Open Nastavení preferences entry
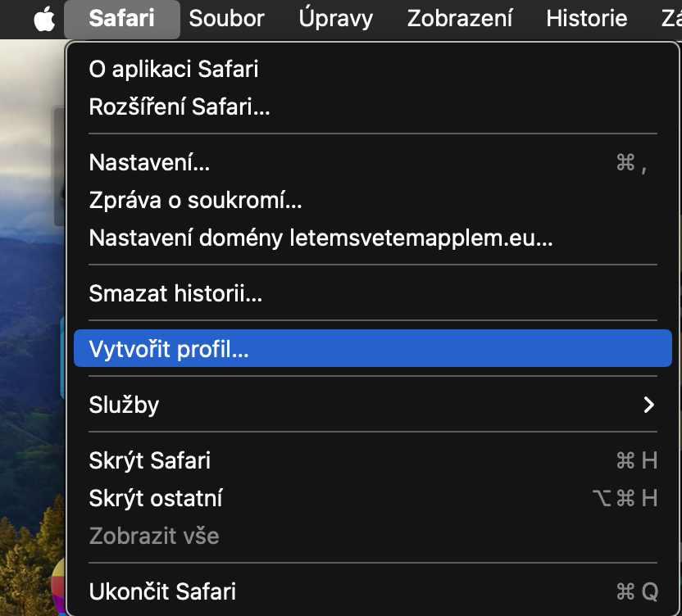Screen dimensions: 682x616 (149, 163)
